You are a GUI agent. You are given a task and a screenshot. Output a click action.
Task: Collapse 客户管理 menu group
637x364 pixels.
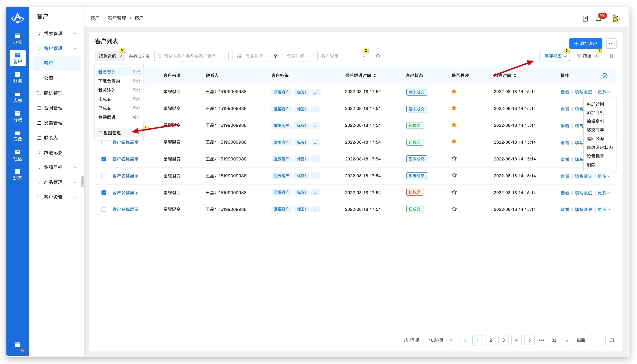[57, 48]
